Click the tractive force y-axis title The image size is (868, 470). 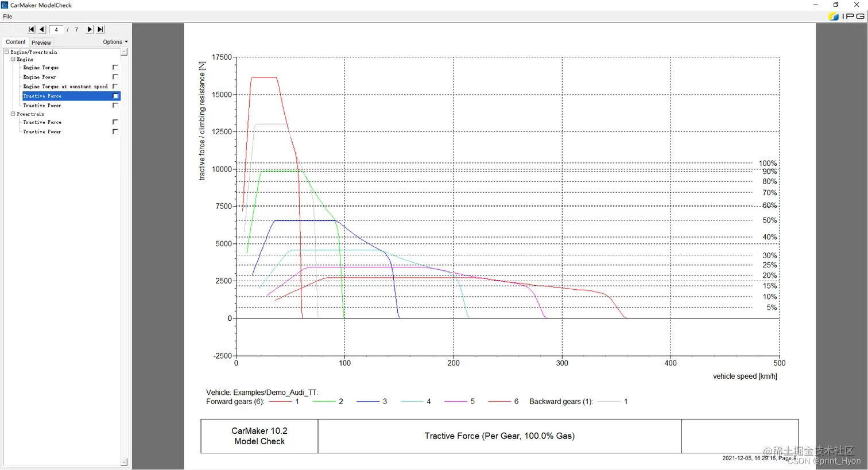pos(202,121)
